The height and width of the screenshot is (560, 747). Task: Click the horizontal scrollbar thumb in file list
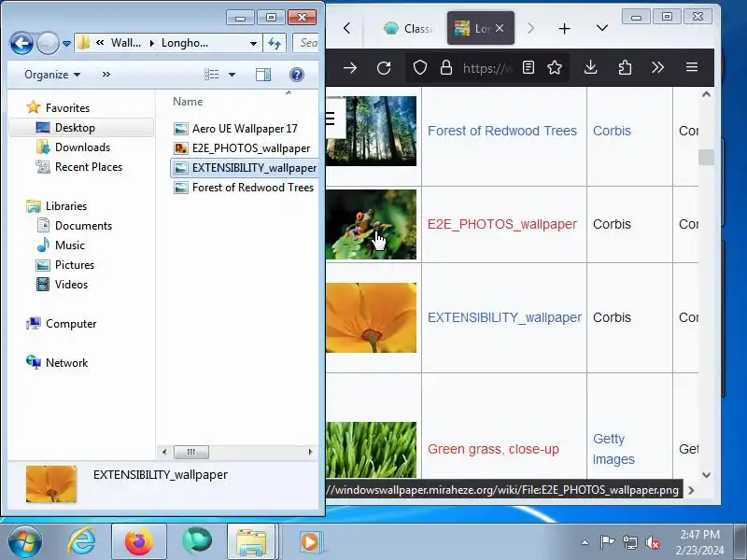191,452
